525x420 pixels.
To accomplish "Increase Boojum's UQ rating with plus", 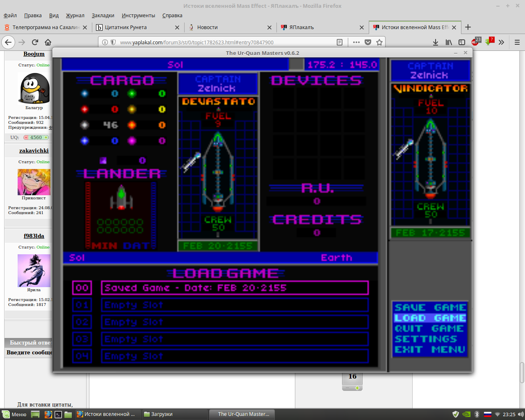I will (x=46, y=137).
